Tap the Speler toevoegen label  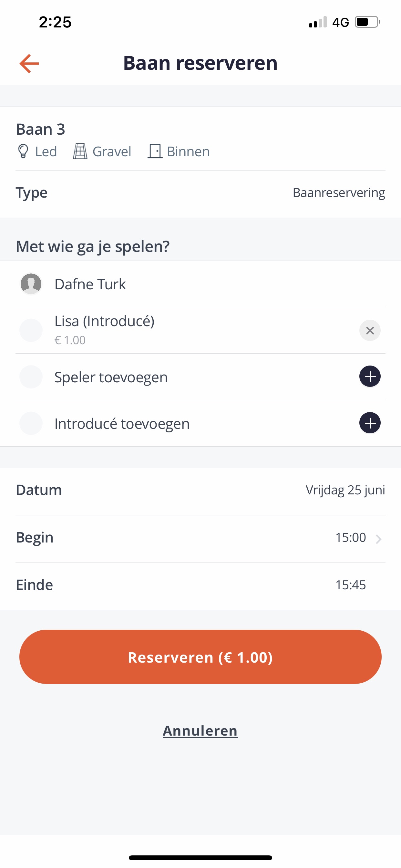tap(111, 377)
